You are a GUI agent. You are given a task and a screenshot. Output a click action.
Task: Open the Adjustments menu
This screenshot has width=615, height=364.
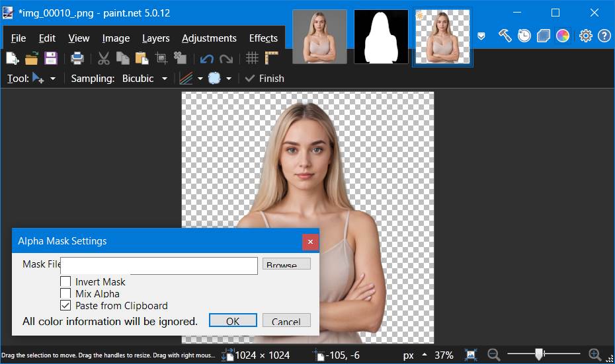(209, 38)
